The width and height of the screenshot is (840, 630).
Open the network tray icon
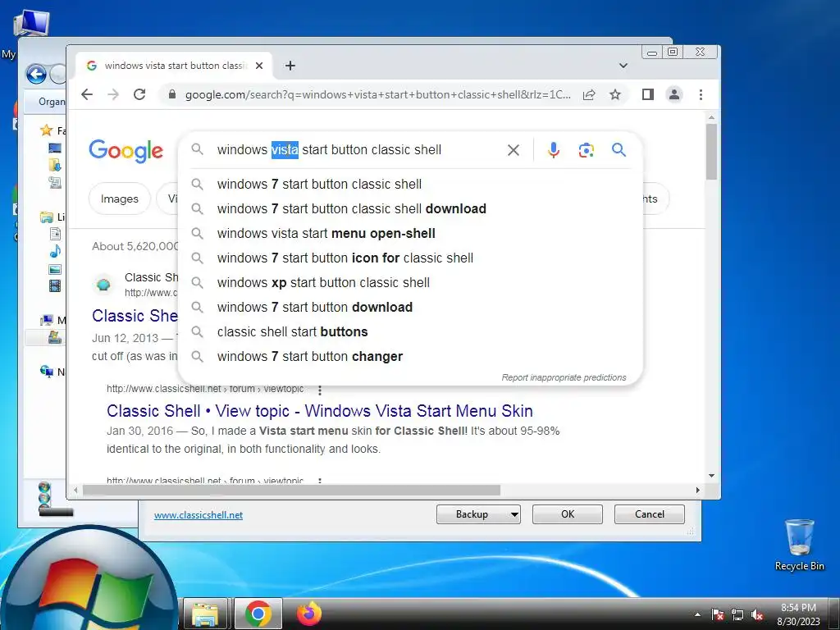point(737,615)
